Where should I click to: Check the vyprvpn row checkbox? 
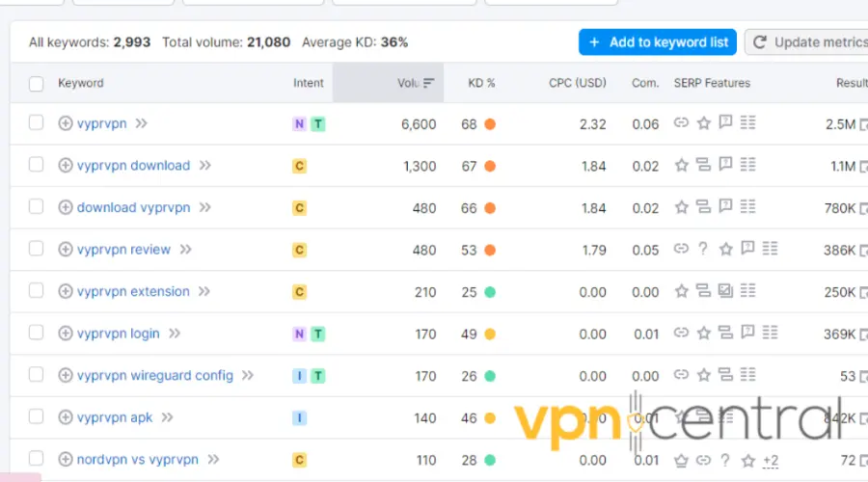[x=36, y=122]
